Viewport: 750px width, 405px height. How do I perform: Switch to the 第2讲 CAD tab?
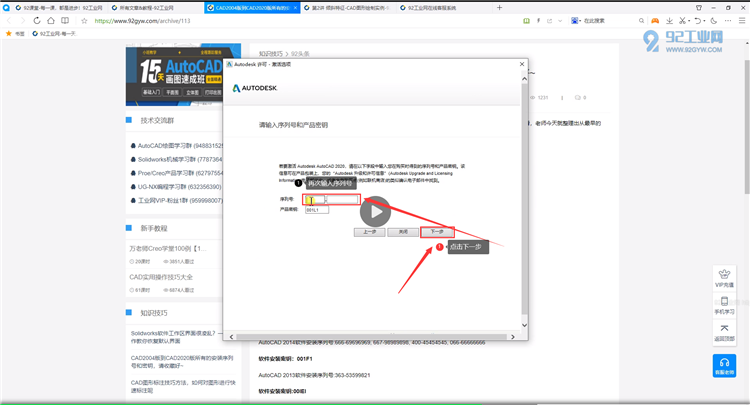coord(348,8)
